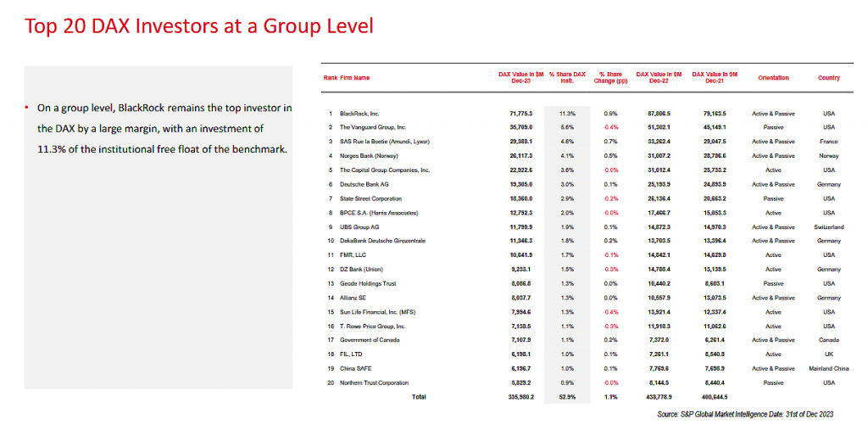Click the slide title about Top 20 DAX Investors
The width and height of the screenshot is (868, 424).
199,25
